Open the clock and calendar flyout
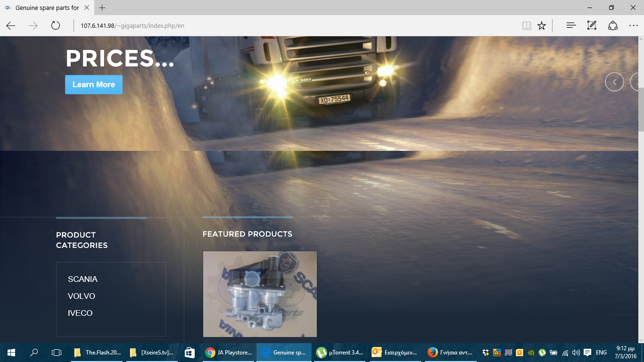 coord(626,353)
